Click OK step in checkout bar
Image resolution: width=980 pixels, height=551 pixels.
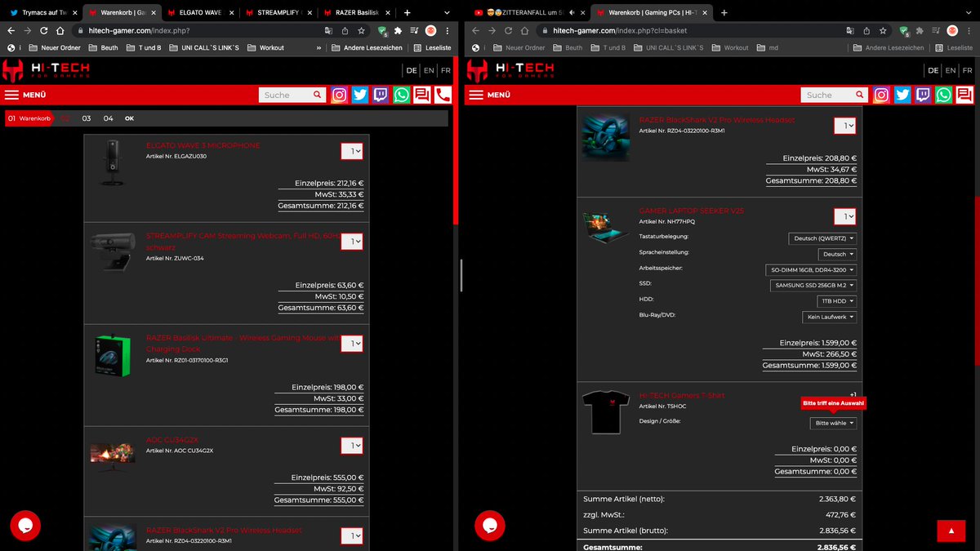[129, 118]
